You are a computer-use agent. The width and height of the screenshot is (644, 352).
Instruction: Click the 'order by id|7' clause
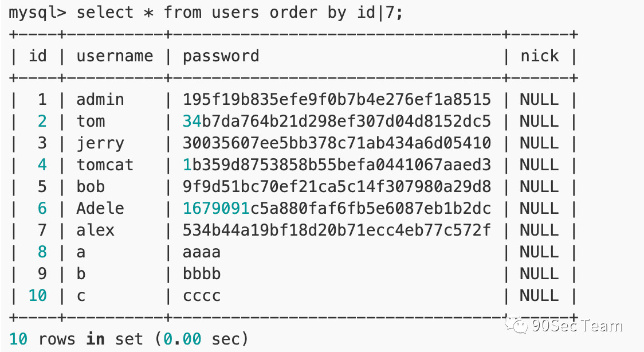click(336, 13)
